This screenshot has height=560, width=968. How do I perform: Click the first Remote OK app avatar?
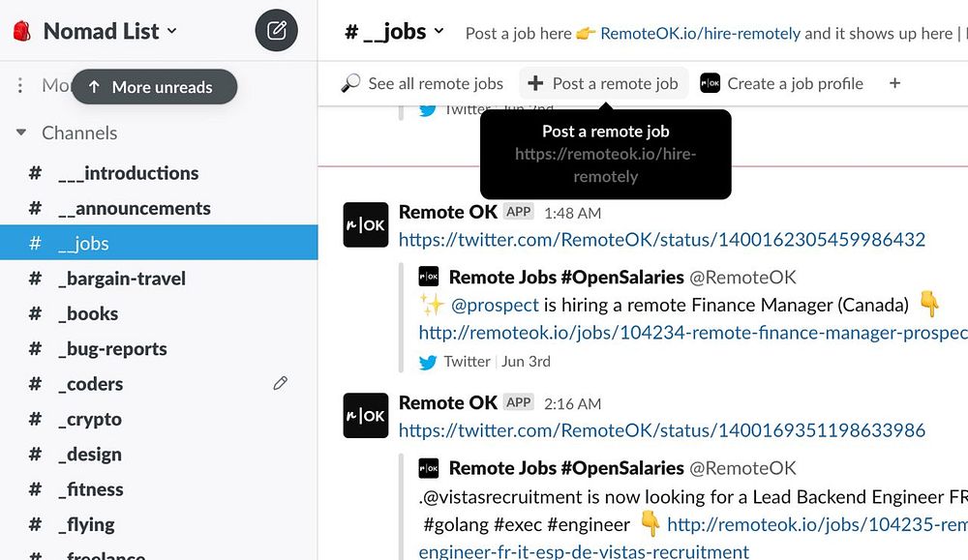(x=366, y=225)
